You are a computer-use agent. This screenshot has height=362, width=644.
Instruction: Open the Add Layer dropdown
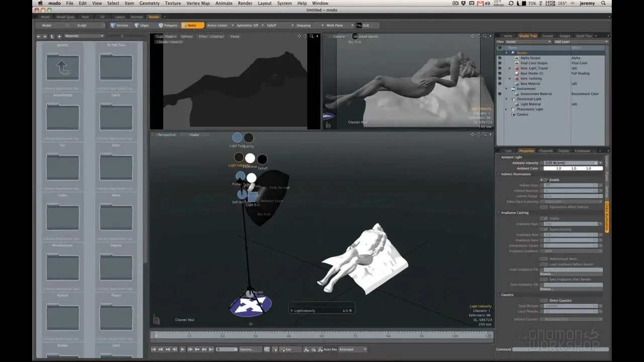581,42
